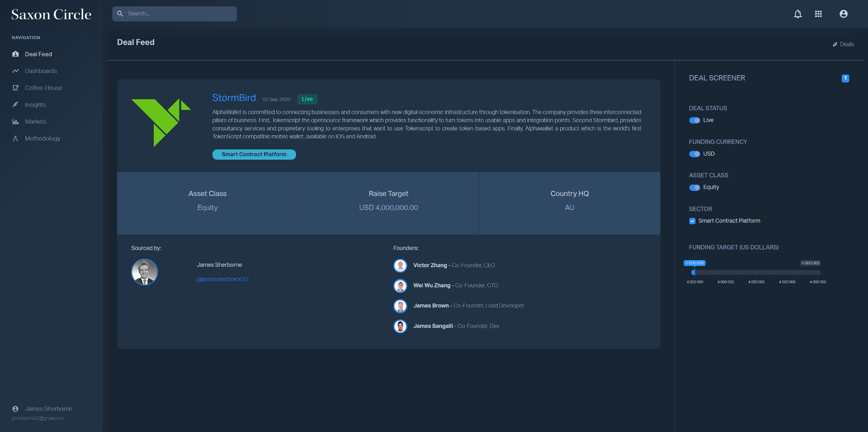868x432 pixels.
Task: Open the @jamessherborne22 profile link
Action: (x=223, y=279)
